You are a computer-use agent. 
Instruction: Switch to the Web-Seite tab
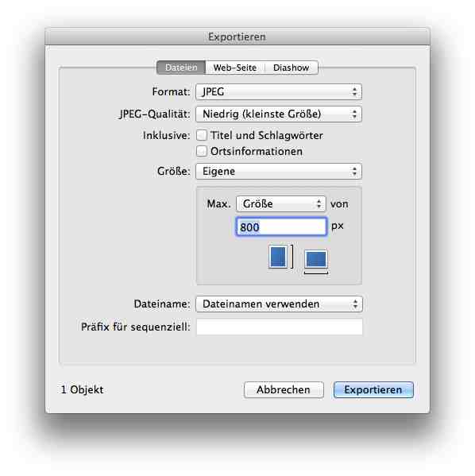pos(235,68)
